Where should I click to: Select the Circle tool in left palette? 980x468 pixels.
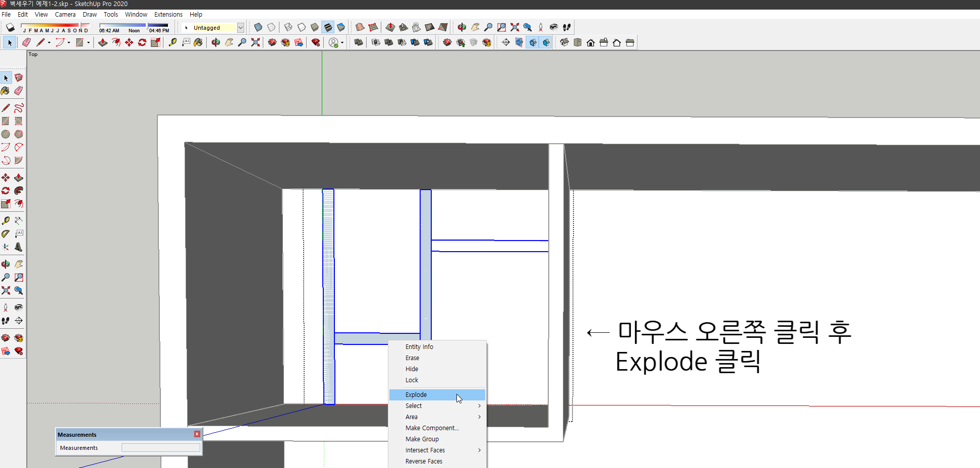pyautogui.click(x=6, y=134)
